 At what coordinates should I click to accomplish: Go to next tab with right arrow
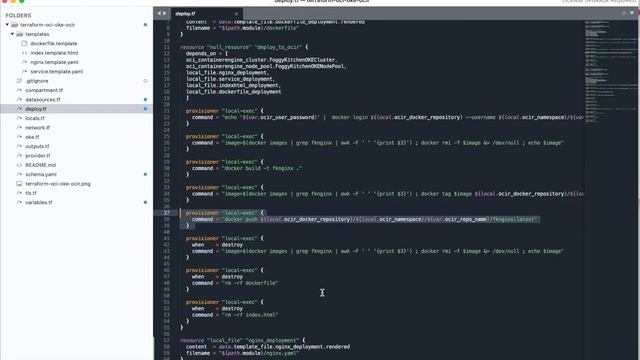tap(164, 13)
